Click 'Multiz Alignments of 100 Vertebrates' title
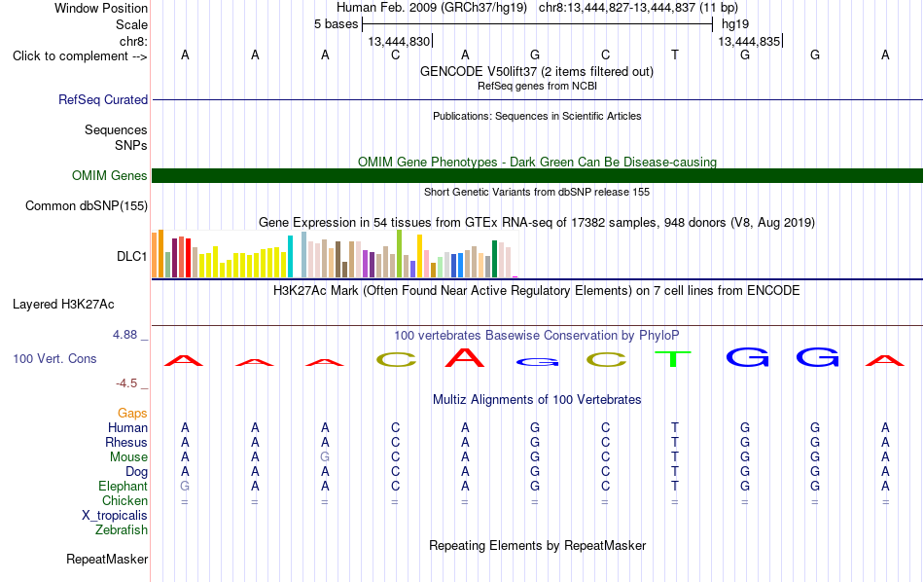This screenshot has width=924, height=582. [537, 400]
